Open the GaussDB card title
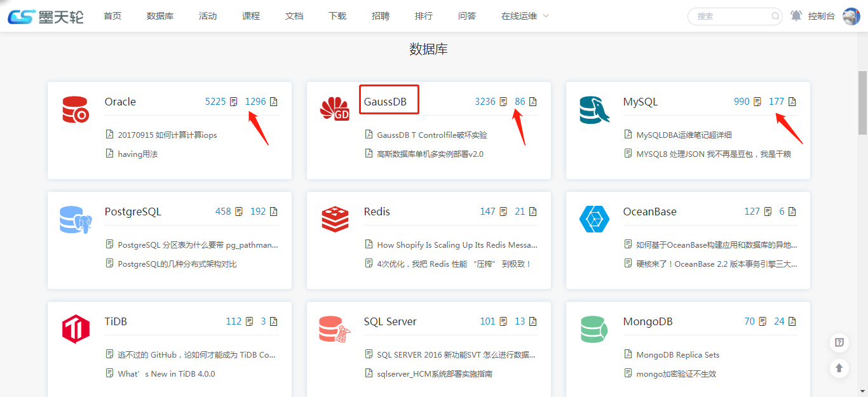Image resolution: width=868 pixels, height=397 pixels. 385,102
